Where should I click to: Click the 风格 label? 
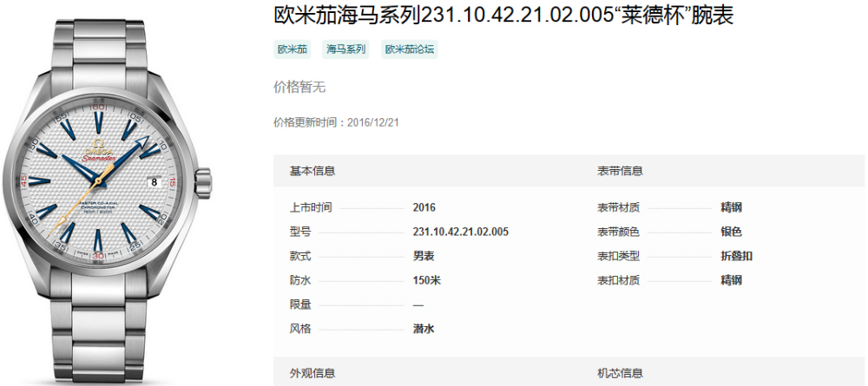click(300, 329)
